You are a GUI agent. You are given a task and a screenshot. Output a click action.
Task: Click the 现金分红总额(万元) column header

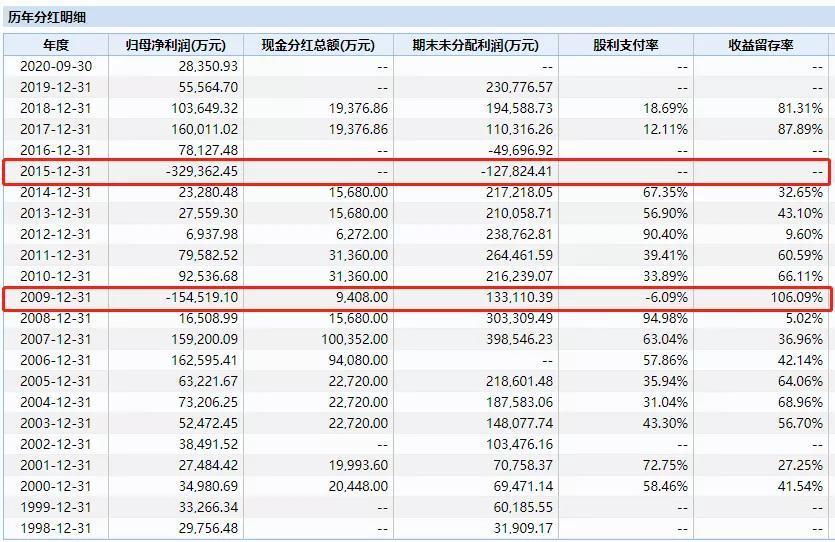point(318,45)
